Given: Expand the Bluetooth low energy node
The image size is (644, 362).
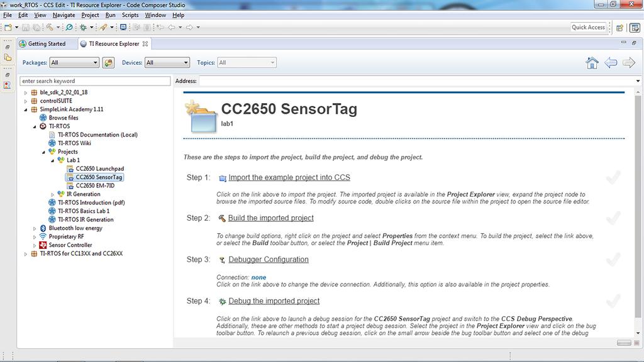Looking at the screenshot, I should point(35,229).
